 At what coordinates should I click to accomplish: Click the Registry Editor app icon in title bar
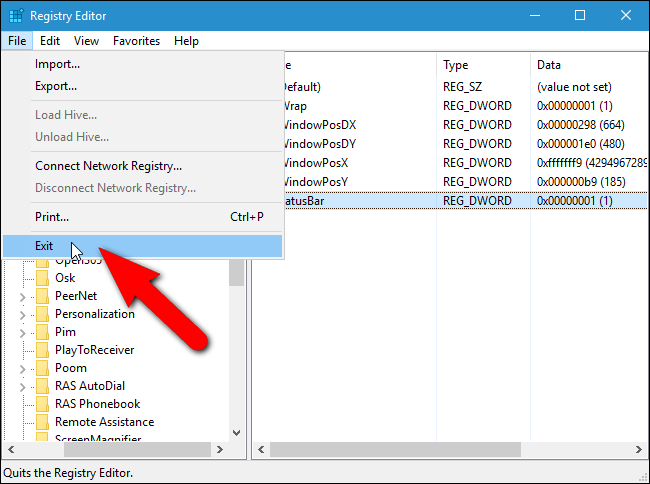coord(16,16)
